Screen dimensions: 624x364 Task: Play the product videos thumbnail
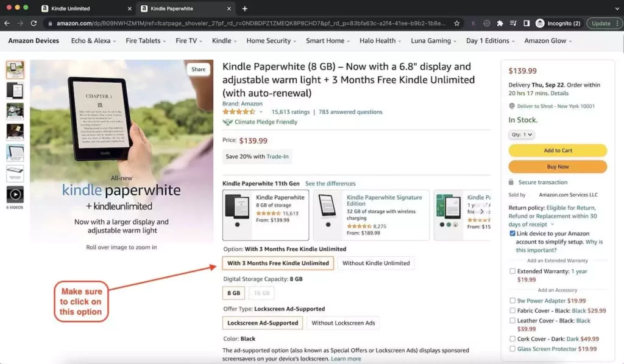click(x=15, y=195)
